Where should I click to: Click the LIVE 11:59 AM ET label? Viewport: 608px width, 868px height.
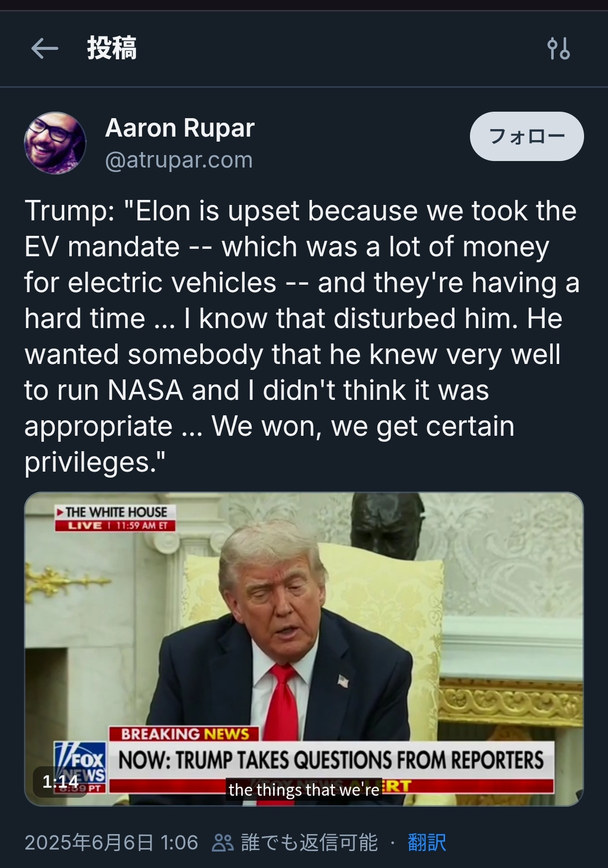point(116,525)
